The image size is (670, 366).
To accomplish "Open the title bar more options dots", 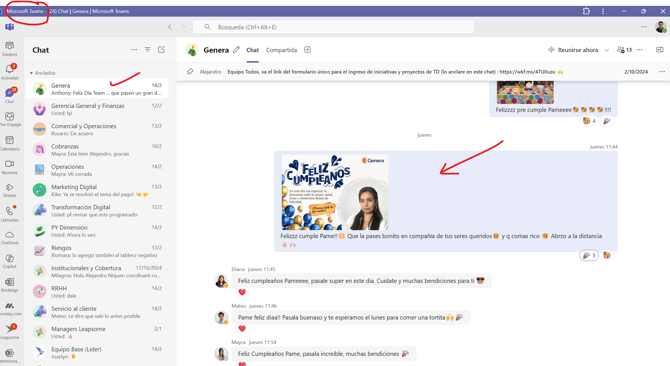I will point(603,11).
